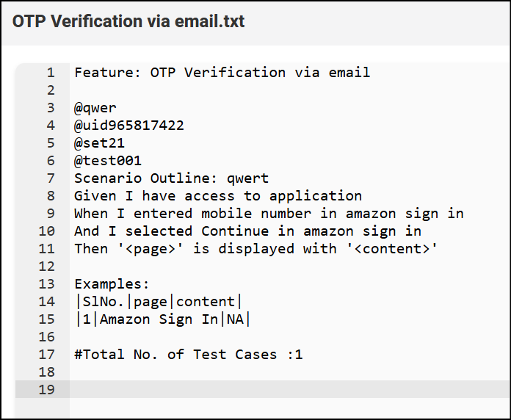Image resolution: width=511 pixels, height=420 pixels.
Task: Click the And I selected Continue line
Action: [247, 231]
